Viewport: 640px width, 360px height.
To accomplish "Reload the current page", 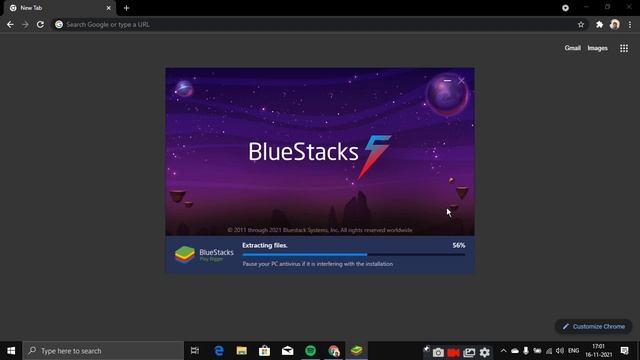I will pos(40,24).
